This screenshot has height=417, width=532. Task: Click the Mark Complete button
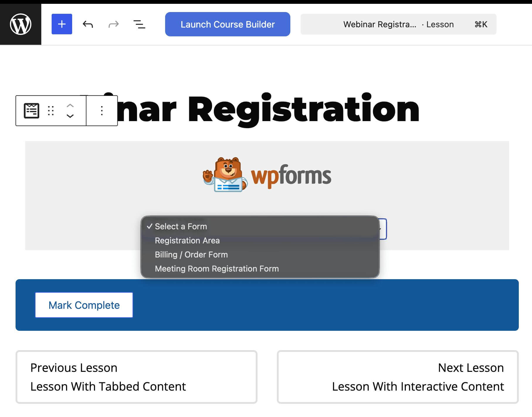pos(84,305)
